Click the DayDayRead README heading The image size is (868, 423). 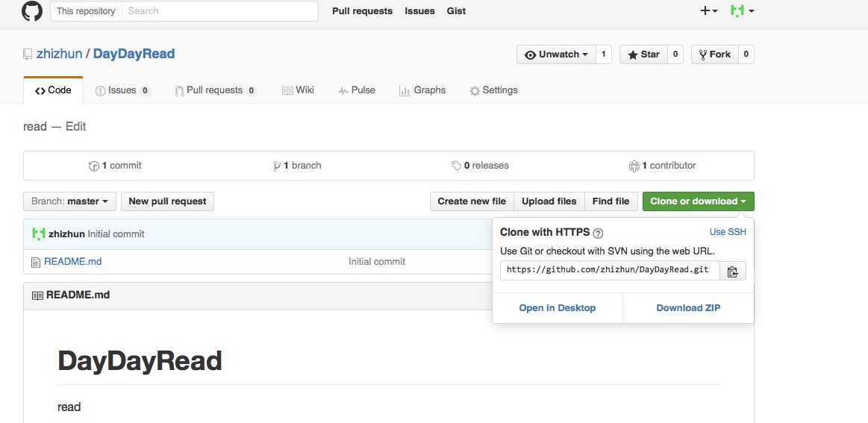[140, 361]
